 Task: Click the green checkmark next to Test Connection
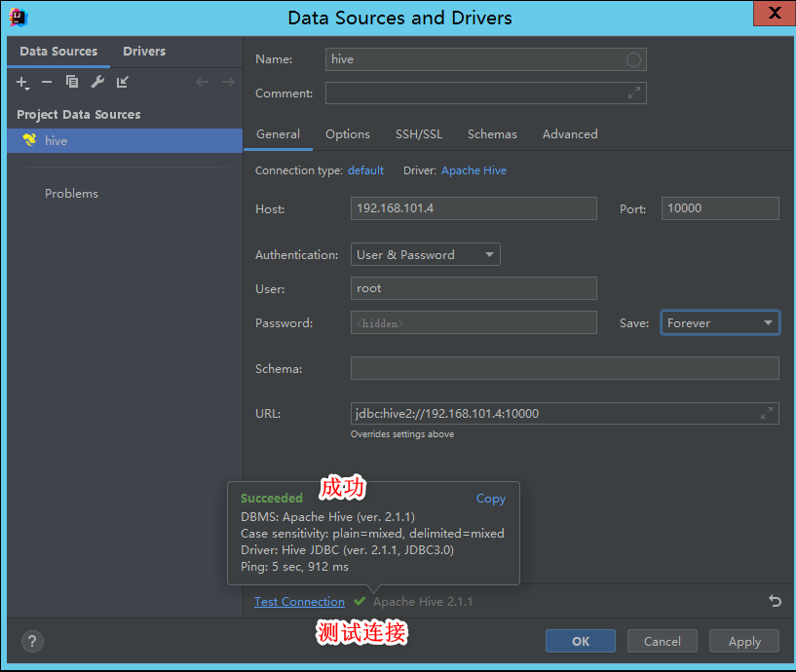click(x=360, y=602)
